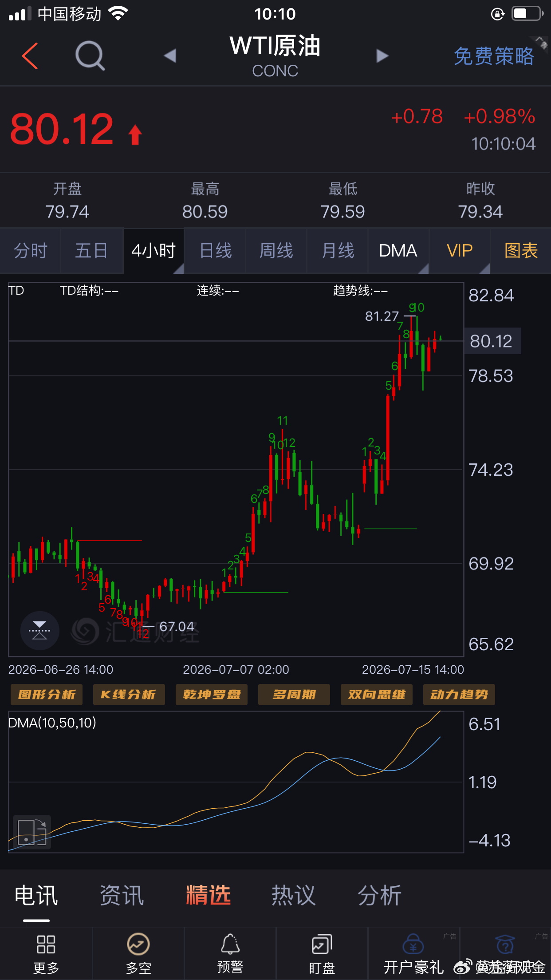Switch to 周线 chart tab
The image size is (551, 980).
276,251
